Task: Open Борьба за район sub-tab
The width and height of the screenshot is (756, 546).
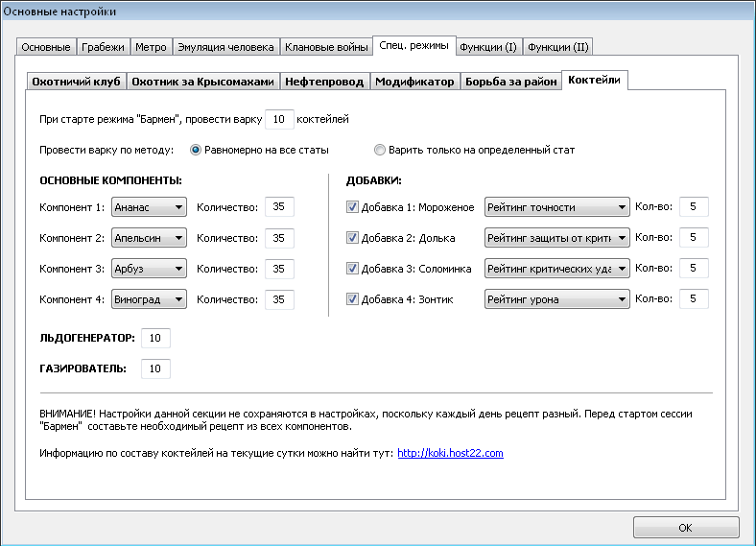Action: pos(511,82)
